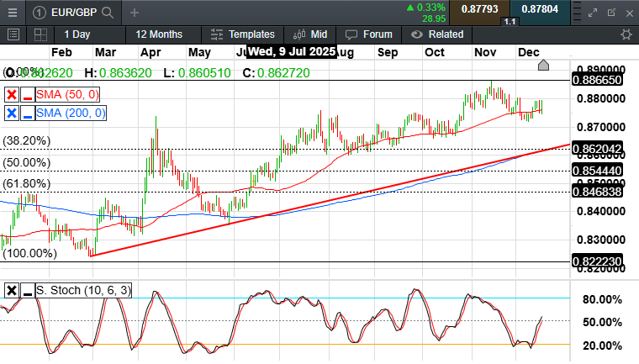Open the chart settings gear icon
The image size is (639, 364).
626,34
